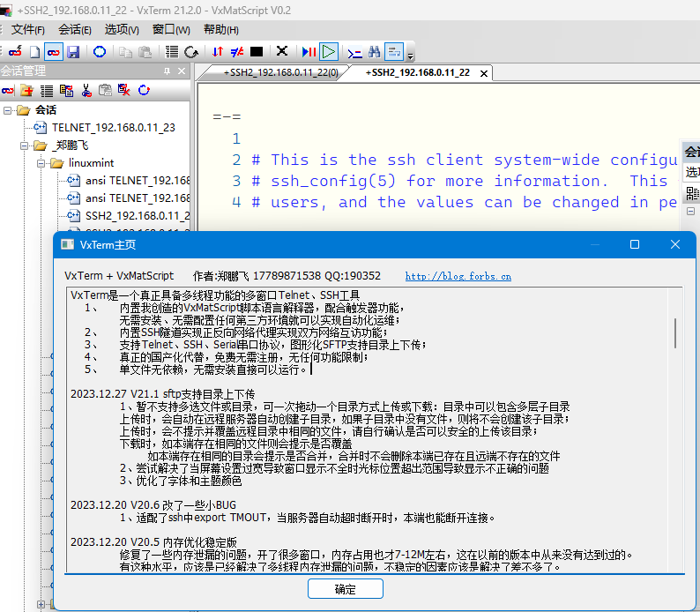Click the list view icon in session manager

tap(47, 91)
